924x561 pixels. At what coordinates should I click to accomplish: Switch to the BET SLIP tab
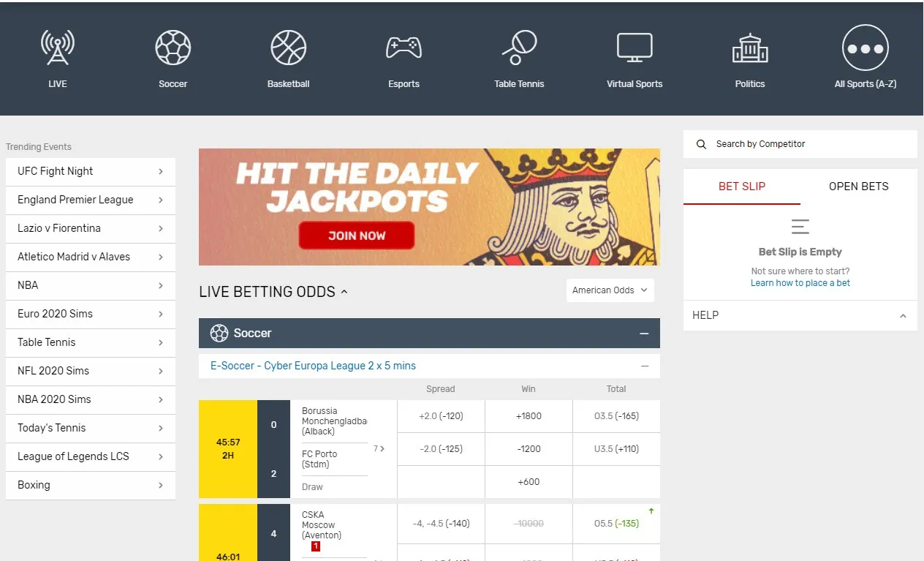tap(742, 187)
